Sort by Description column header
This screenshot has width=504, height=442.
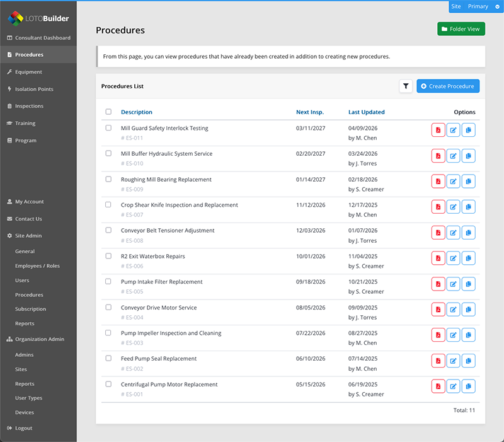(x=137, y=112)
